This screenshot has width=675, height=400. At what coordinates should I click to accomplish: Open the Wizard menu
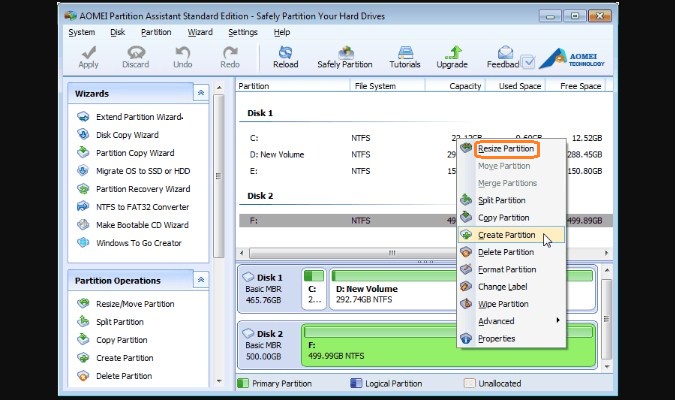pyautogui.click(x=200, y=32)
